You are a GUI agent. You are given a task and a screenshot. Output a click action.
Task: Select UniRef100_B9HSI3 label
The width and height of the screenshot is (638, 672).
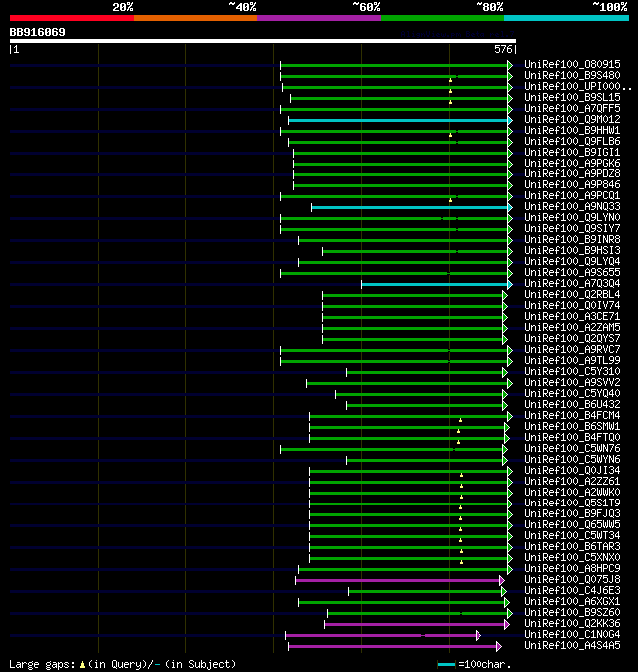[572, 250]
